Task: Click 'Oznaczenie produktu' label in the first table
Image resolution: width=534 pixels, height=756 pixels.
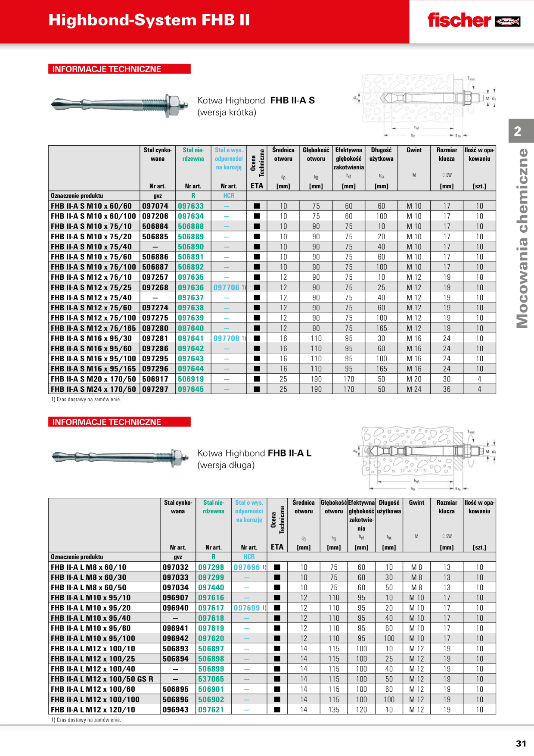Action: [x=77, y=196]
